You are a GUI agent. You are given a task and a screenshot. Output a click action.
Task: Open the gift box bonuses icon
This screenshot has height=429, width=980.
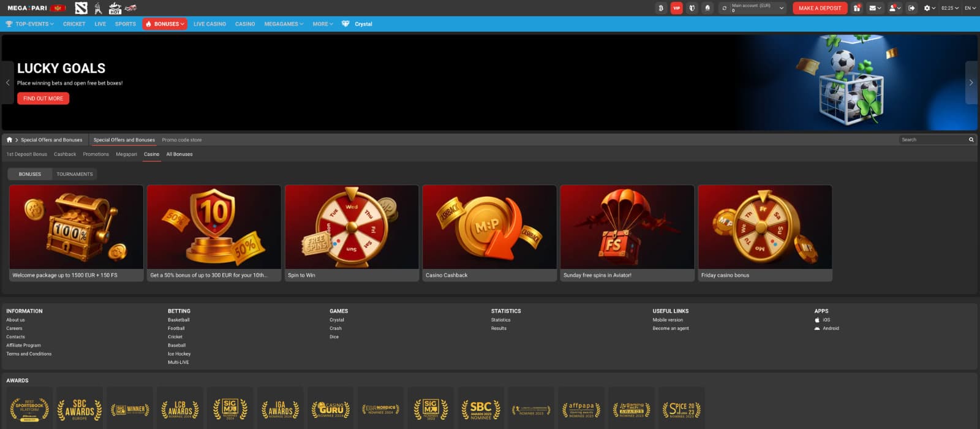[x=857, y=8]
